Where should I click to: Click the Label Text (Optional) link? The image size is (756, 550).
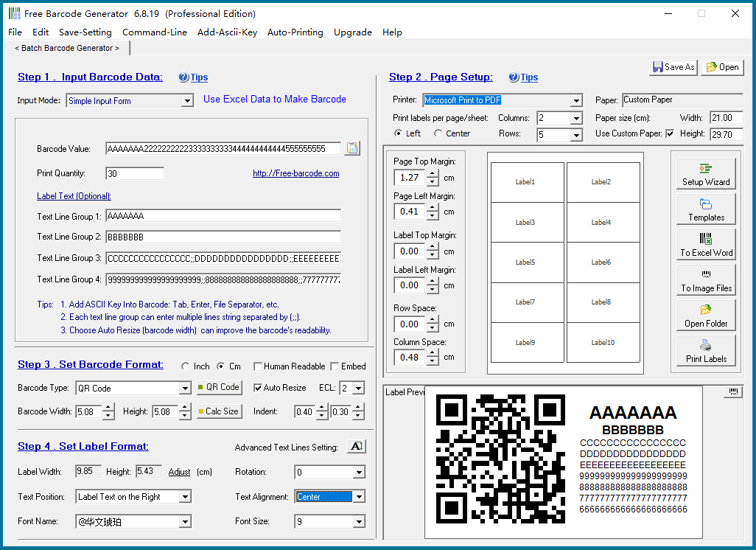tap(74, 196)
